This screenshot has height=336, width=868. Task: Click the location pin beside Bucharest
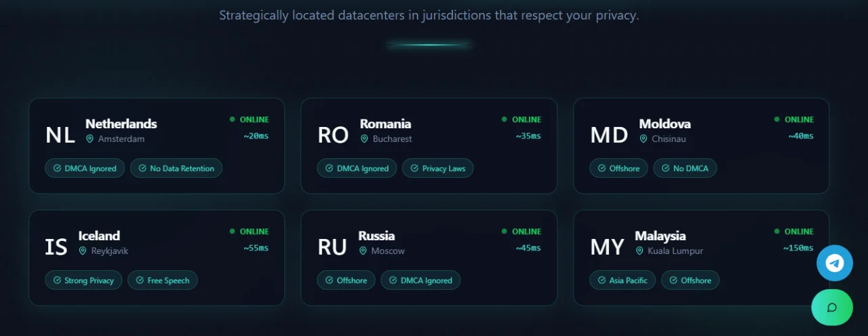[x=363, y=138]
